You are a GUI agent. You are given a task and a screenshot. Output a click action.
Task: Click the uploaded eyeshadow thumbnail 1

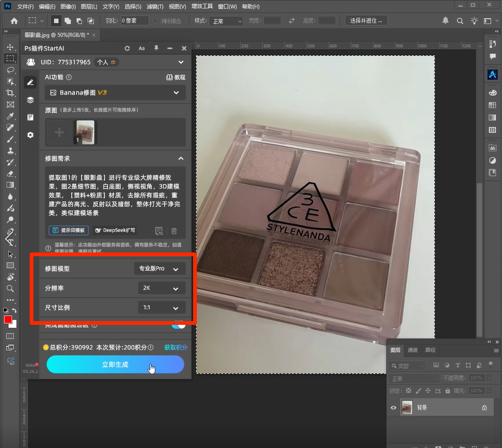point(85,132)
